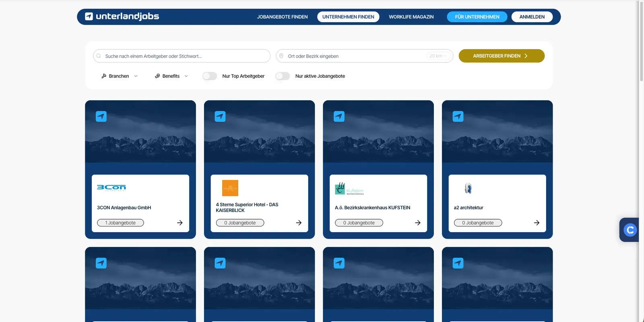Open the 3CON Anlagenbau GmbH company name
This screenshot has height=322, width=644.
tap(124, 208)
